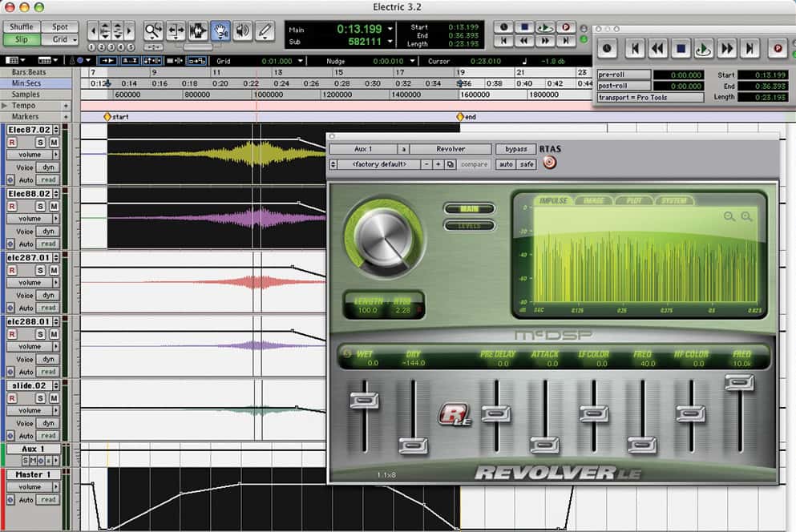Record-enable the Elec87.02 track
The width and height of the screenshot is (796, 532).
(12, 143)
